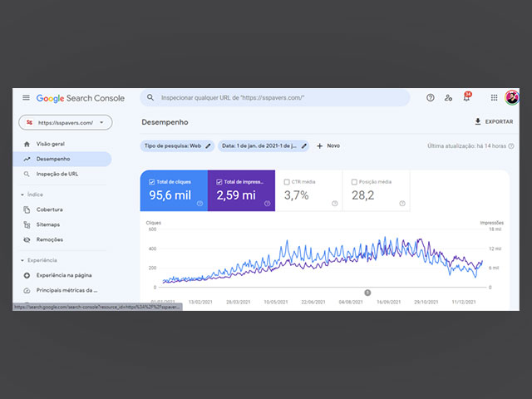Viewport: 532px width, 399px height.
Task: Open 'Sitemaps' in the sidebar
Action: coord(47,224)
